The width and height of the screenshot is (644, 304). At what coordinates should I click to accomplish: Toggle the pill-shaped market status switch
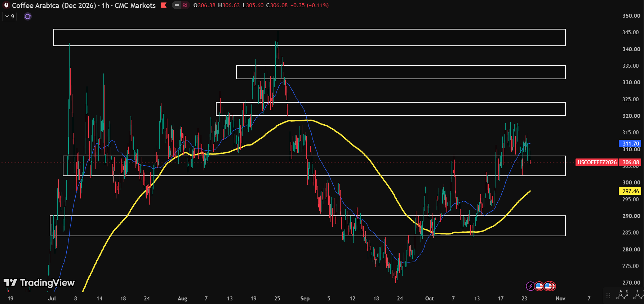pos(181,5)
